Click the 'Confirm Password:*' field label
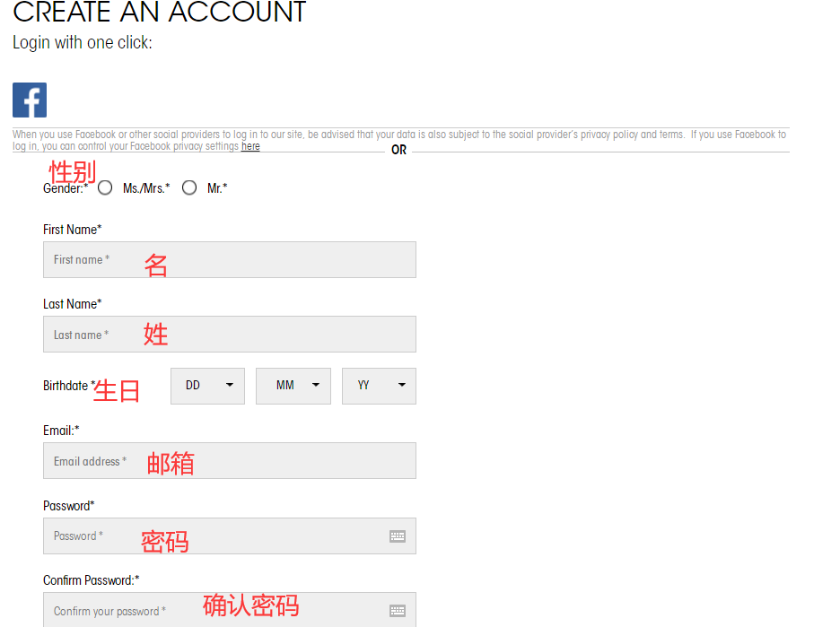This screenshot has height=627, width=840. (91, 580)
